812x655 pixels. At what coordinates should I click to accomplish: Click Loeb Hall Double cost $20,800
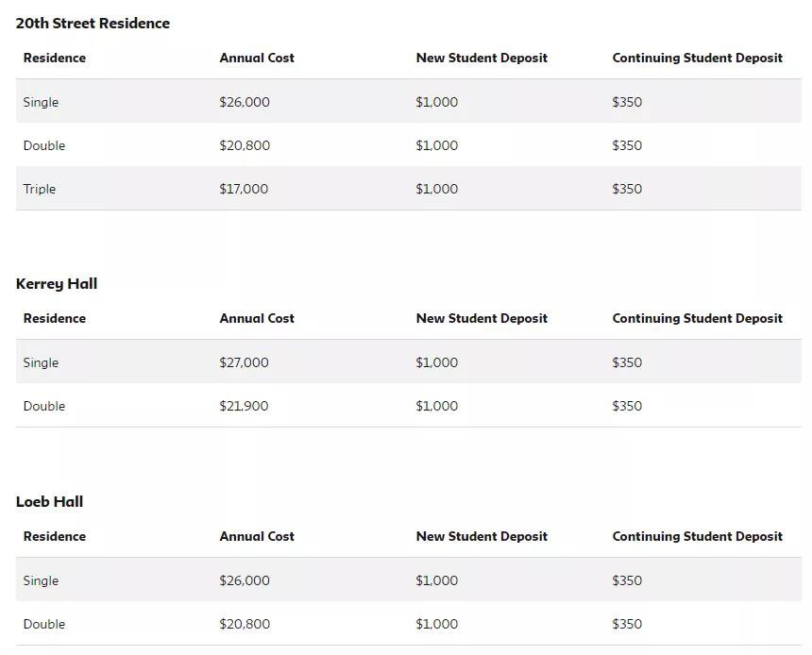(245, 624)
